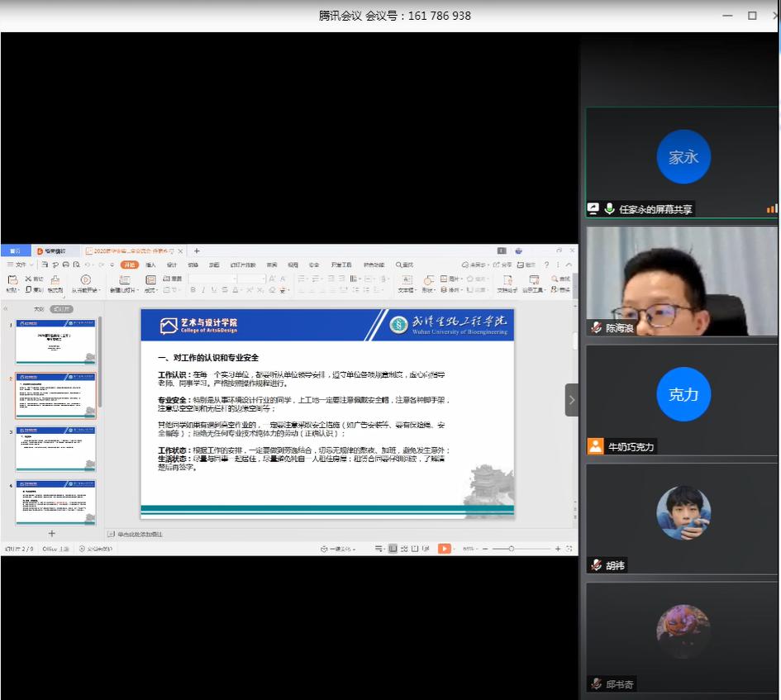
Task: Open the font name combo box
Action: pyautogui.click(x=212, y=279)
